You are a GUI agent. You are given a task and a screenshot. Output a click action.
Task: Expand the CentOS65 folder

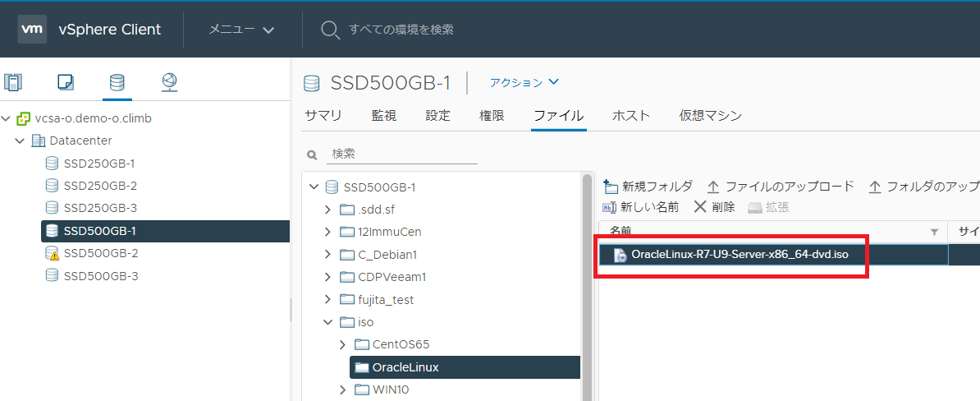(x=342, y=344)
